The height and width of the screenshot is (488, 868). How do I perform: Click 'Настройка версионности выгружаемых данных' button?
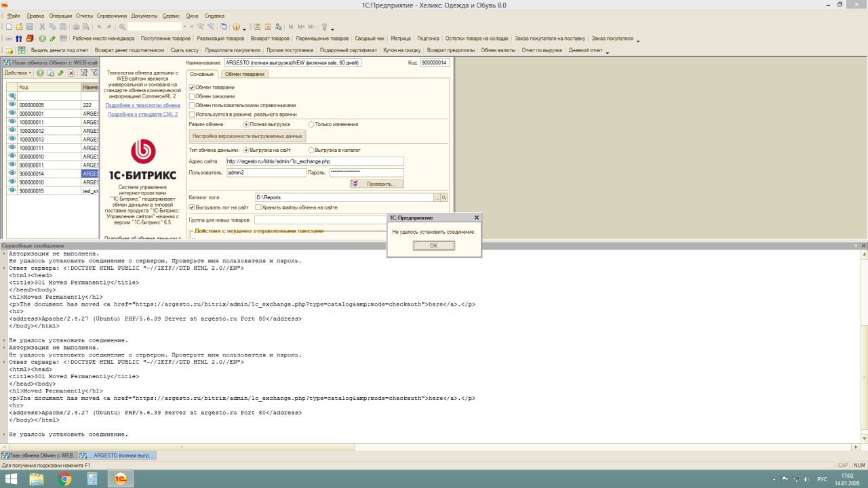pyautogui.click(x=248, y=136)
